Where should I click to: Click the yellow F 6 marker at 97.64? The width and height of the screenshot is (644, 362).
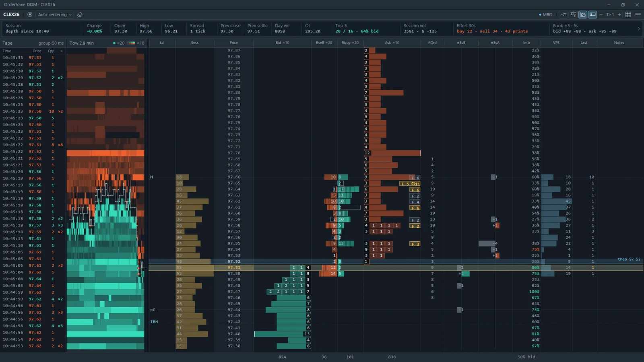point(415,190)
